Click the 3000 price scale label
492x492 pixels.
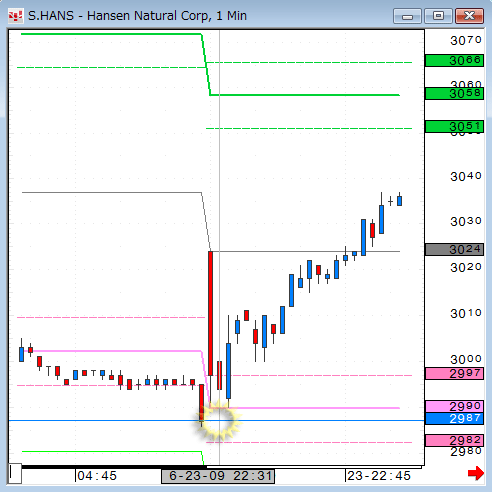(466, 359)
